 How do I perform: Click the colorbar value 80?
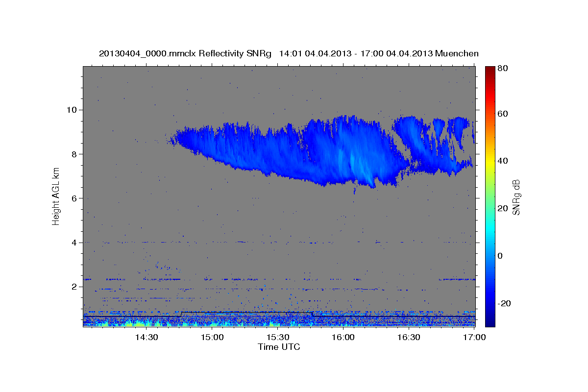pos(502,69)
